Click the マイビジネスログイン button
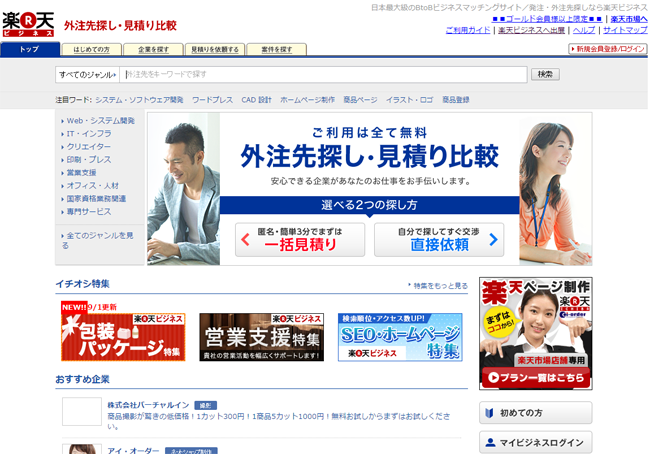650x454 pixels. click(x=536, y=442)
